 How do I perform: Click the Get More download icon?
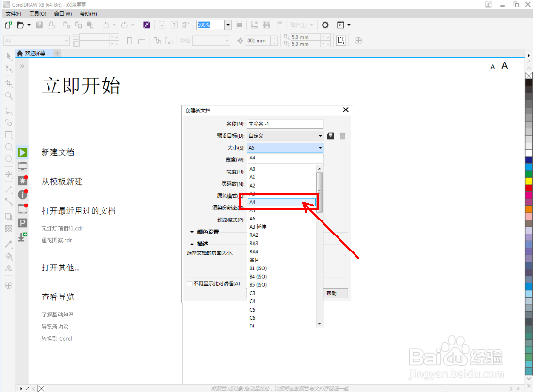pos(22,237)
